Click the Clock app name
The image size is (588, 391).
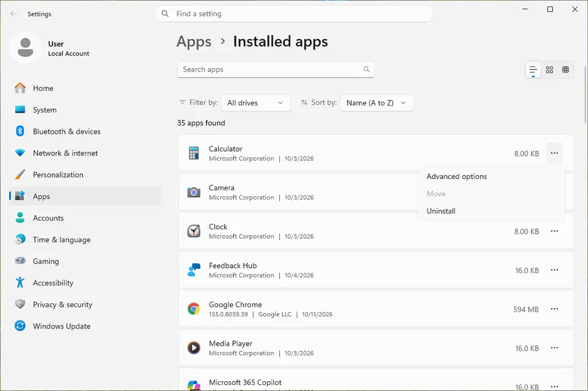218,227
